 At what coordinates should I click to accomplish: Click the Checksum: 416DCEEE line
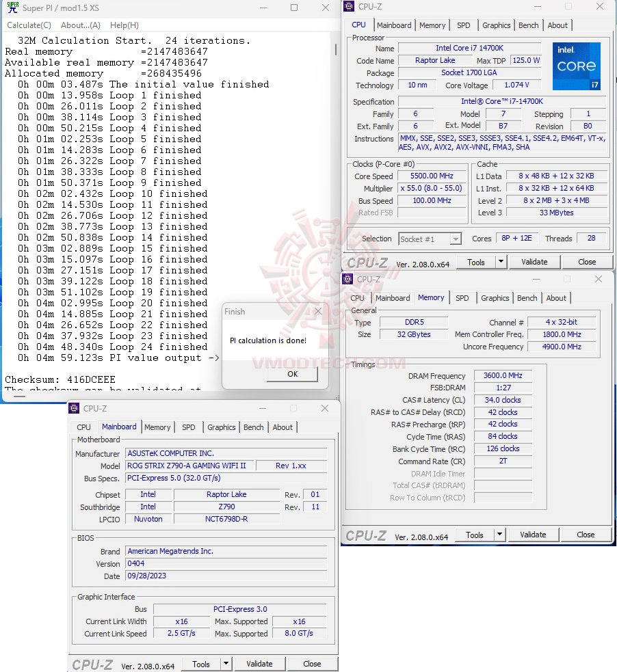[x=60, y=379]
